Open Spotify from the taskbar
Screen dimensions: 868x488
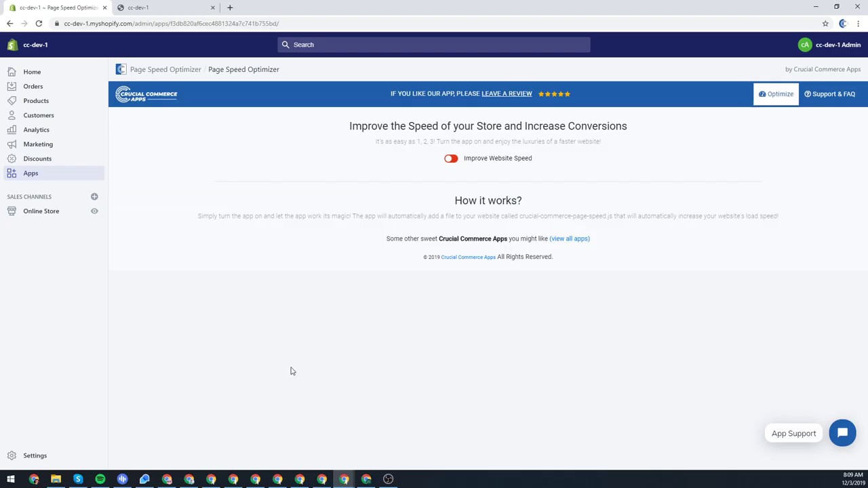pos(100,479)
